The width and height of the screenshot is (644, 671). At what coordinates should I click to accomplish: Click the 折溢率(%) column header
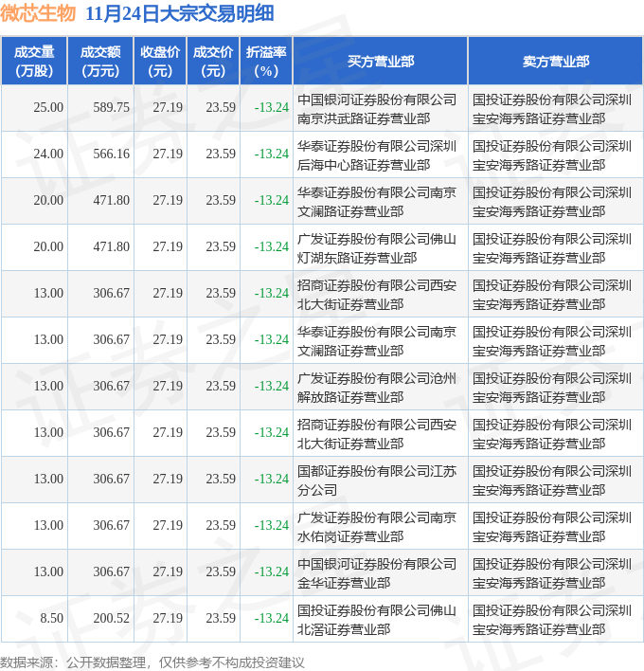tap(266, 62)
